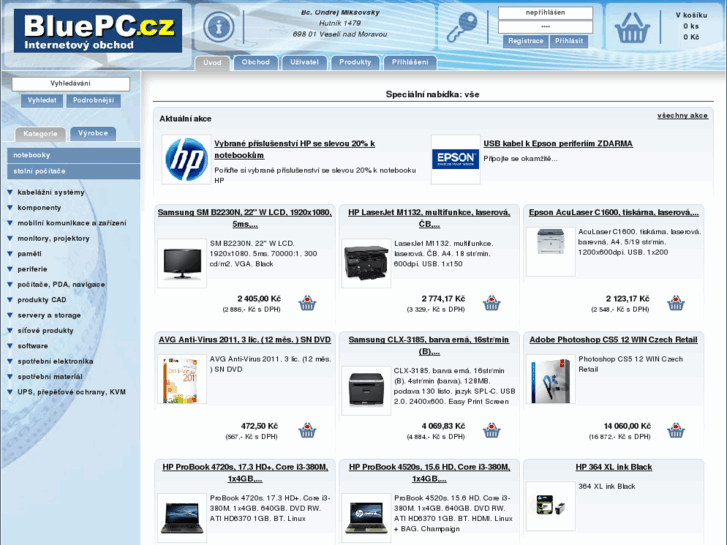The image size is (727, 545).
Task: Expand komponenty category arrow
Action: point(10,208)
